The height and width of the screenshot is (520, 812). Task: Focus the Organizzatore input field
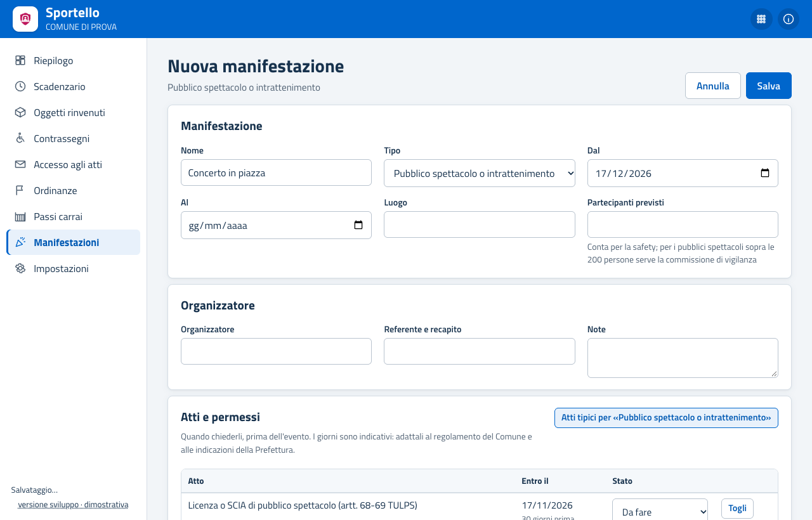[x=276, y=351]
